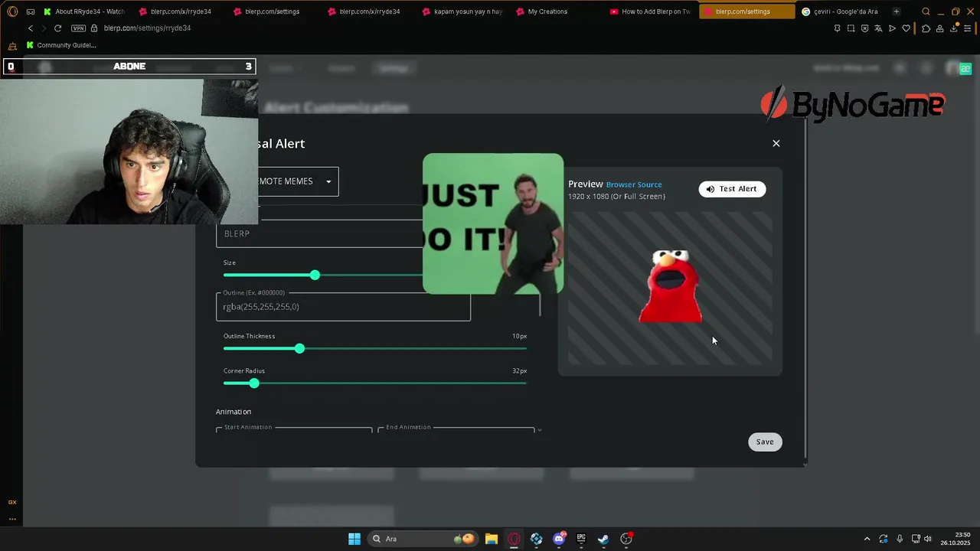The width and height of the screenshot is (980, 551).
Task: Adjust the Size slider handle
Action: coord(315,275)
